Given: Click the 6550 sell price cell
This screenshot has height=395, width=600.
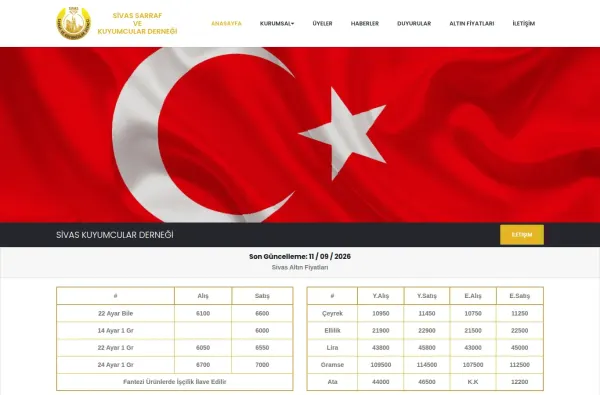Looking at the screenshot, I should pos(262,348).
